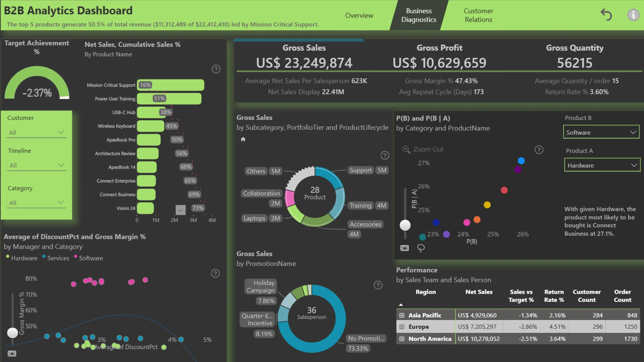644x362 pixels.
Task: Click North America net sales US$ 10,278,052
Action: coord(479,339)
